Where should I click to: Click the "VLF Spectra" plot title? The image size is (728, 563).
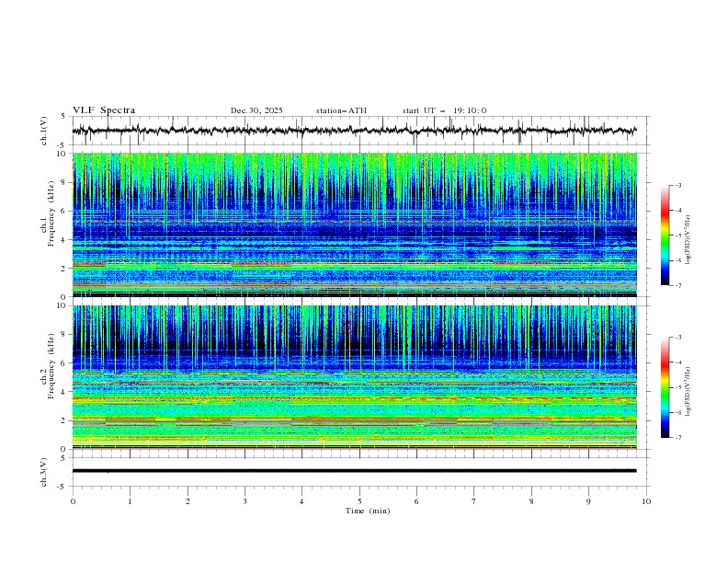pos(104,110)
